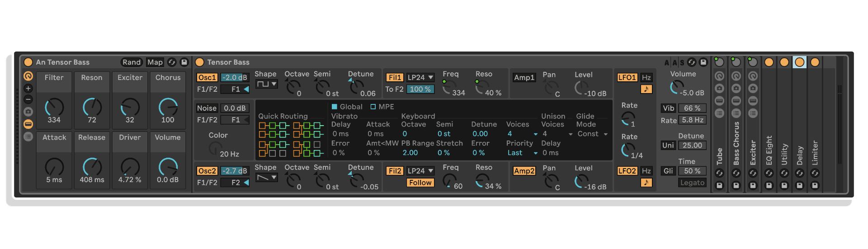Viewport: 868px width, 249px height.
Task: Click the Fil2 Follow button
Action: pyautogui.click(x=420, y=183)
